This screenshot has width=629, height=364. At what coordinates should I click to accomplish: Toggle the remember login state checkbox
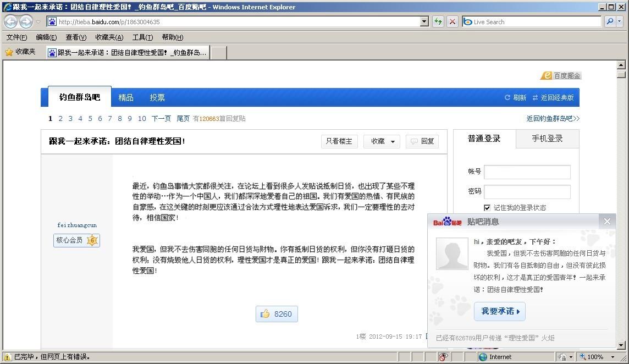(487, 207)
